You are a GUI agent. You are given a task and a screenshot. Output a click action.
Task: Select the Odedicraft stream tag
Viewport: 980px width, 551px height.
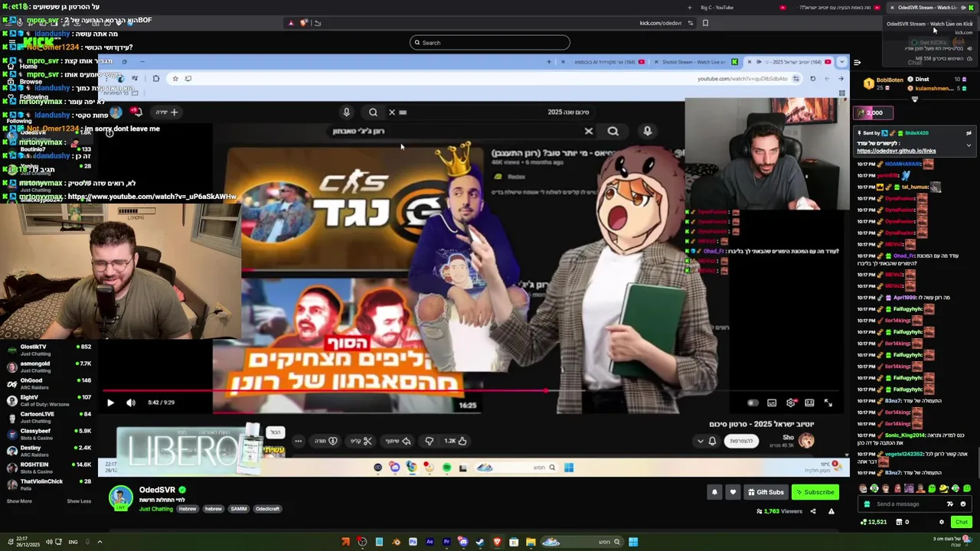point(267,509)
